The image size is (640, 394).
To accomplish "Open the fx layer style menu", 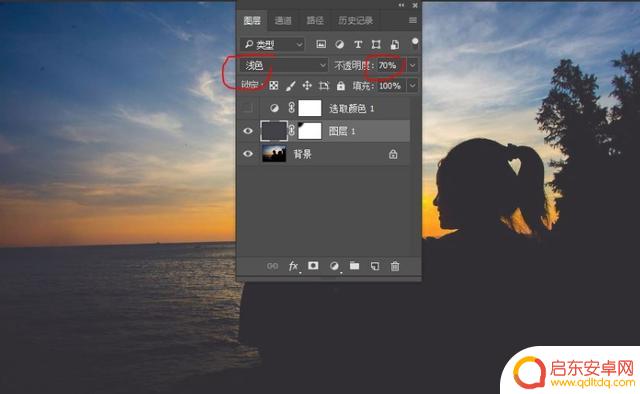I will (x=293, y=266).
